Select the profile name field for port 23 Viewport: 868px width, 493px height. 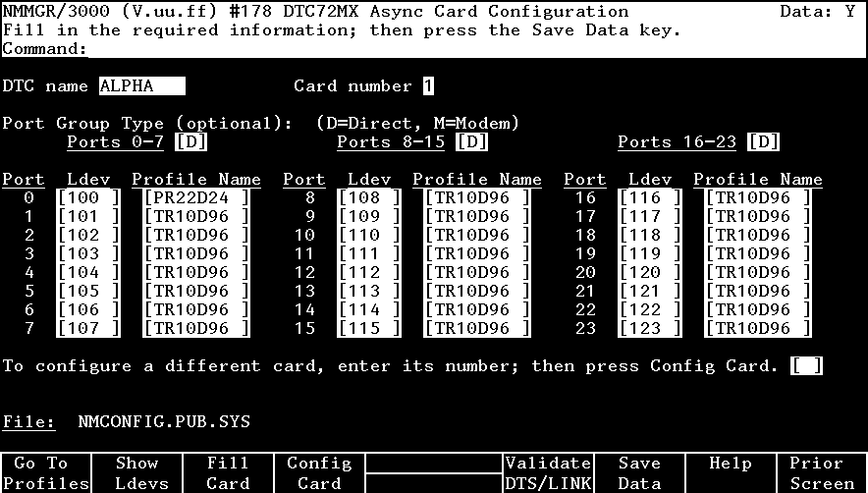point(758,329)
